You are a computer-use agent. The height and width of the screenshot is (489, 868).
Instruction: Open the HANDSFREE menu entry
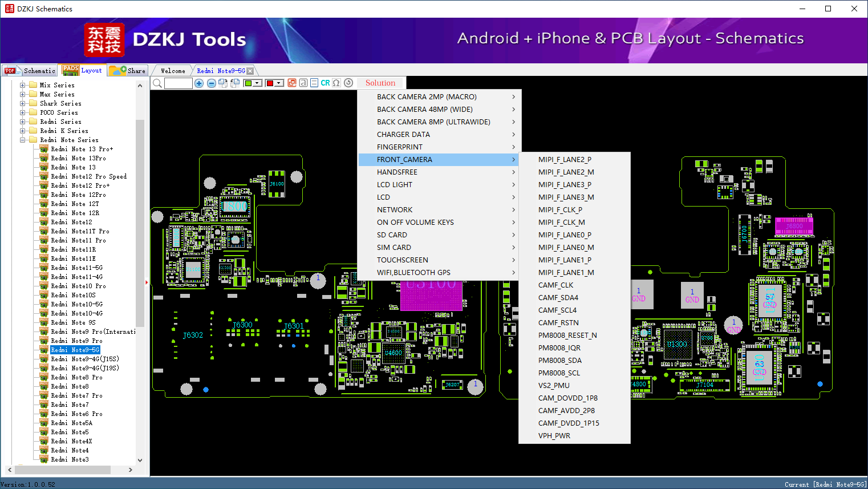click(x=439, y=172)
